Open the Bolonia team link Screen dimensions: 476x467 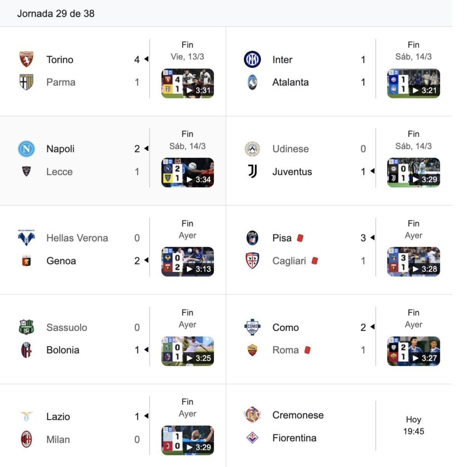point(63,350)
